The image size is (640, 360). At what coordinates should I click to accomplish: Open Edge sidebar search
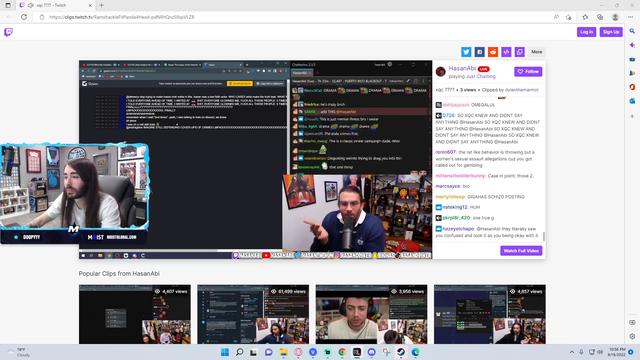(632, 31)
